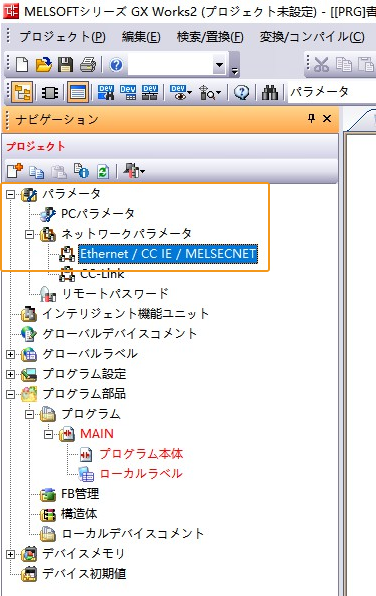Pin the ナビゲーション panel
The height and width of the screenshot is (596, 376).
[x=311, y=119]
